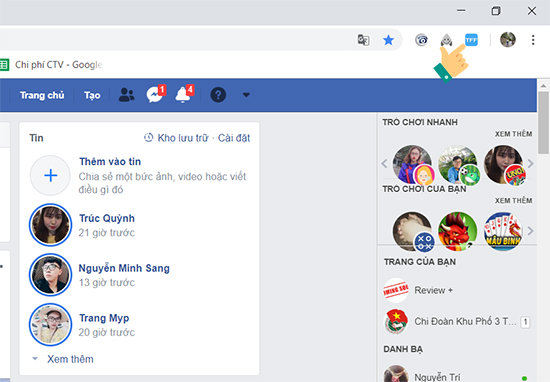Open the friend requests icon

pos(126,95)
